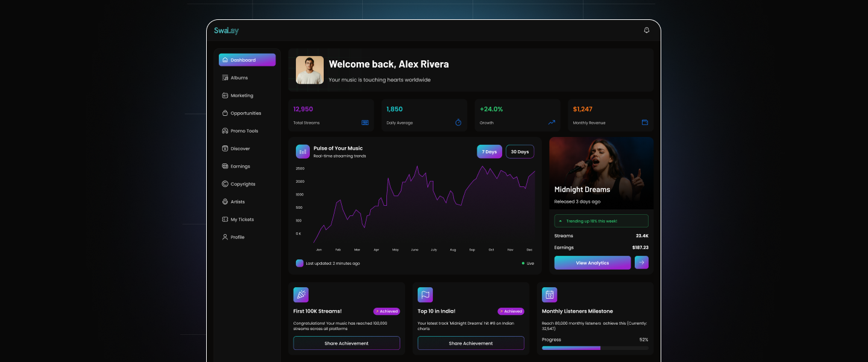Screen dimensions: 868x362
Task: Click the Daily Average timer icon
Action: click(x=458, y=122)
